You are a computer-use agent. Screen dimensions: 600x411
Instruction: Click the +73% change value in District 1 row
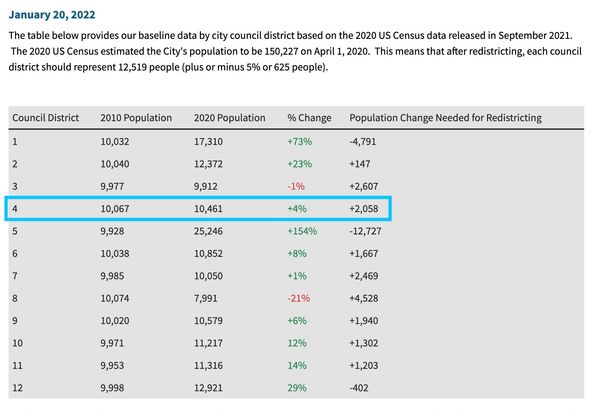(301, 142)
